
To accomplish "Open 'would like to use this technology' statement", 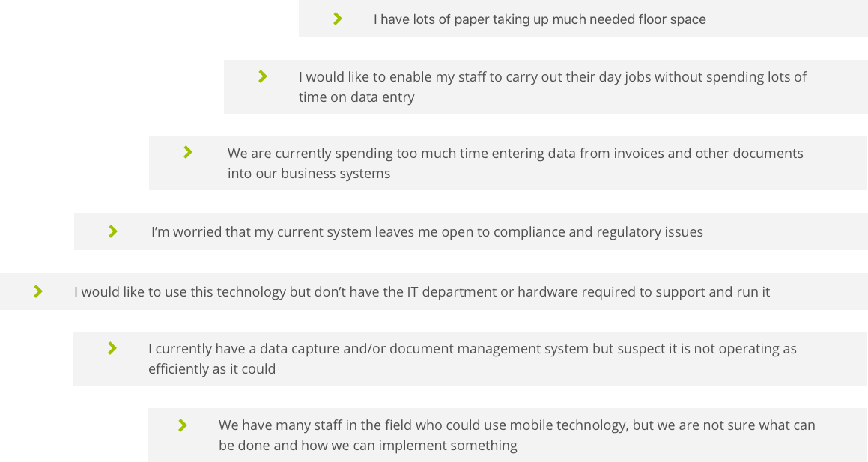I will (x=422, y=291).
